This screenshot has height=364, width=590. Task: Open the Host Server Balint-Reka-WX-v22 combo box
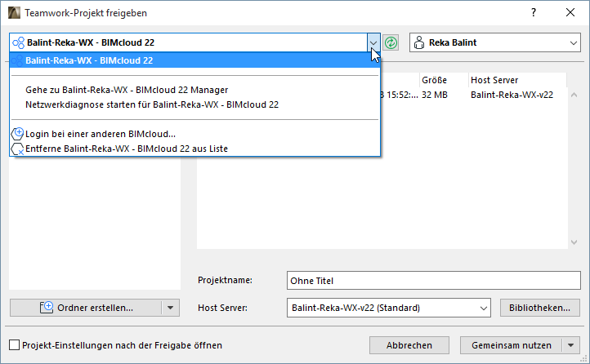(x=389, y=308)
